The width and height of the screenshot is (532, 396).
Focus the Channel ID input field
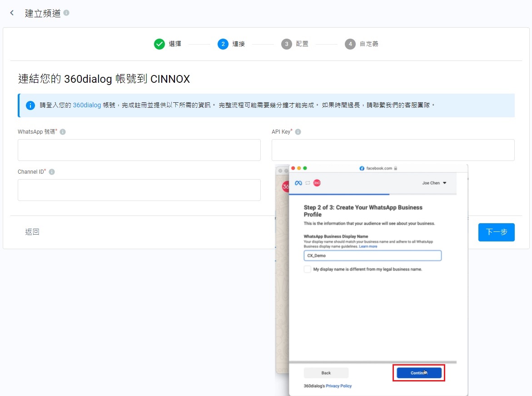[139, 190]
